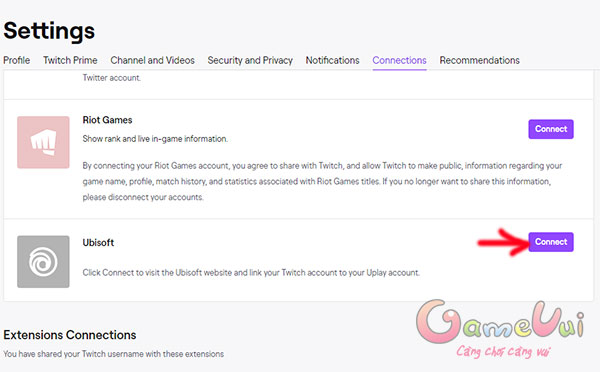The height and width of the screenshot is (372, 600).
Task: Click 'Show rank and live in-game information.' text
Action: point(155,139)
